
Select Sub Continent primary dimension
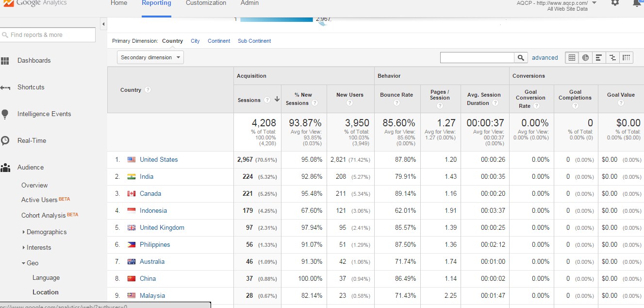254,41
